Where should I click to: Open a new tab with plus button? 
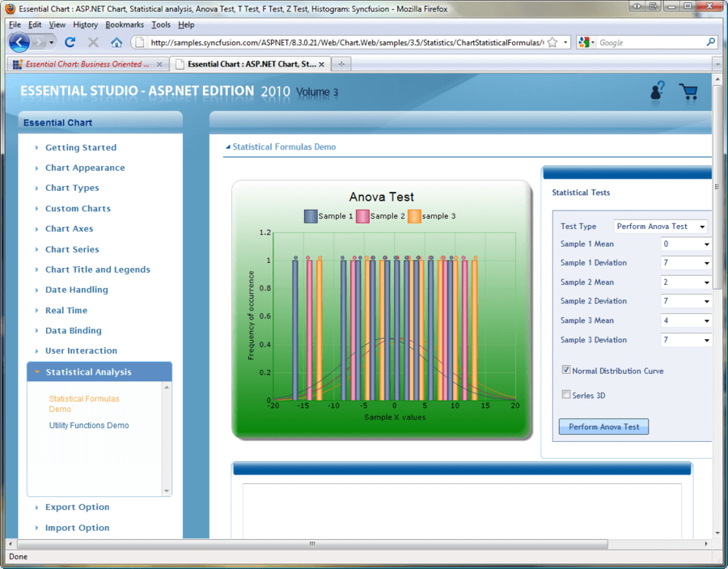pos(341,64)
